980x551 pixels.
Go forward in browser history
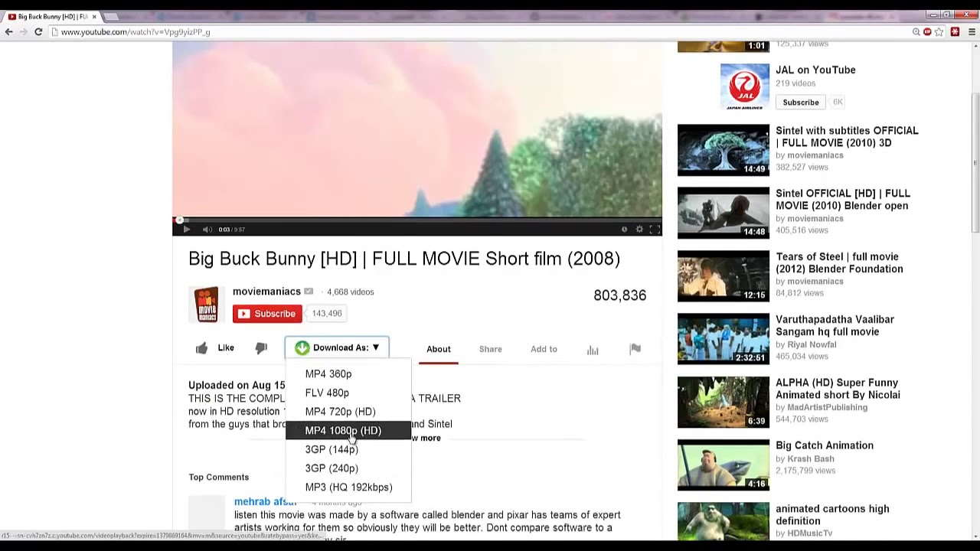point(23,31)
